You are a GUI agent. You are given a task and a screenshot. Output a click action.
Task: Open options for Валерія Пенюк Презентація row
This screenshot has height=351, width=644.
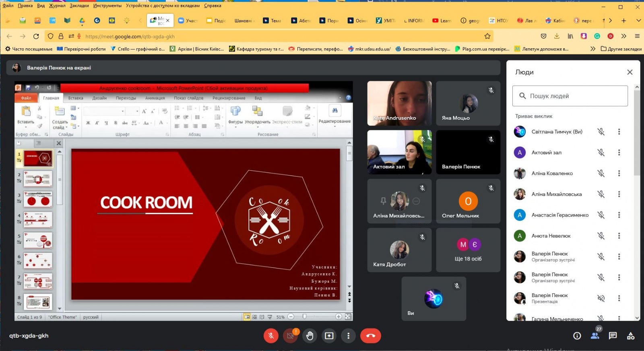coord(619,298)
